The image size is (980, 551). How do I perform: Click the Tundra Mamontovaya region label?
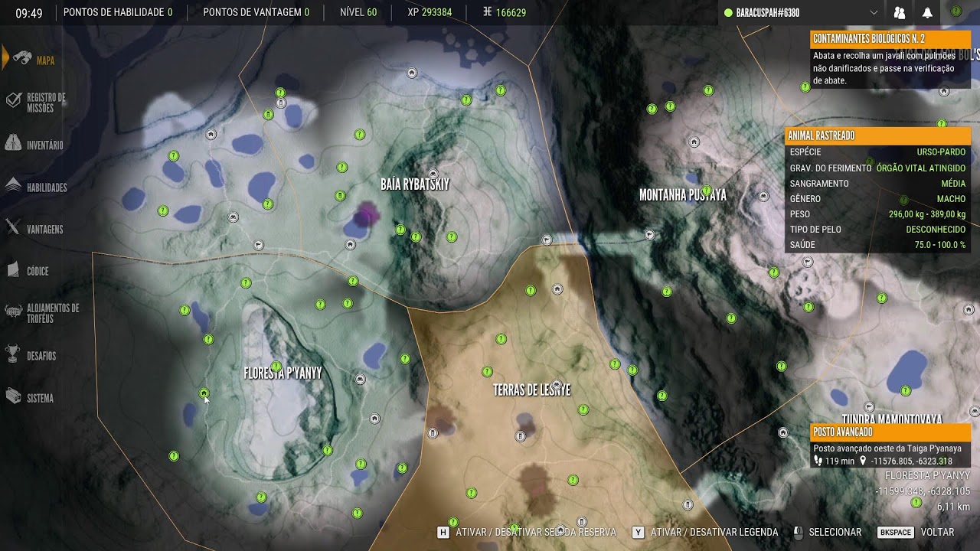[x=892, y=419]
